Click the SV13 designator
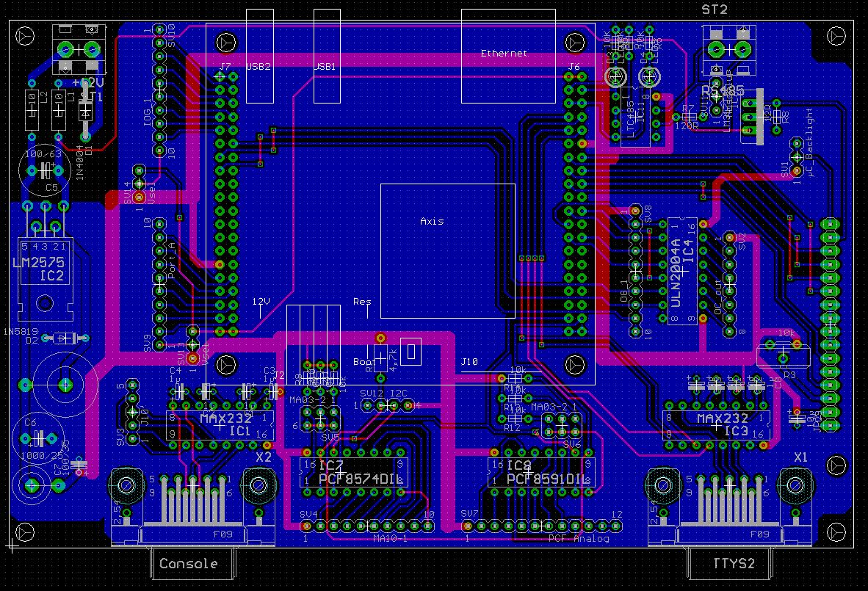The height and width of the screenshot is (591, 868). 181,354
